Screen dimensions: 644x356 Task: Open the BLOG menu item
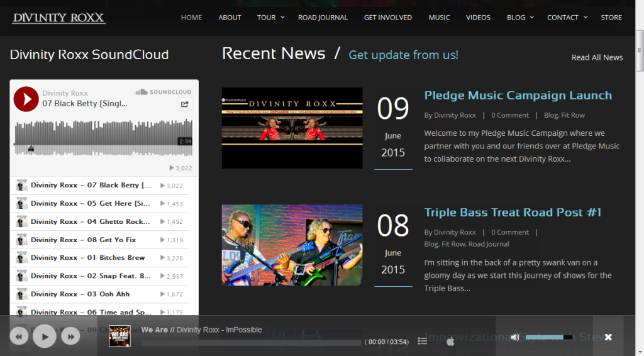(x=516, y=17)
